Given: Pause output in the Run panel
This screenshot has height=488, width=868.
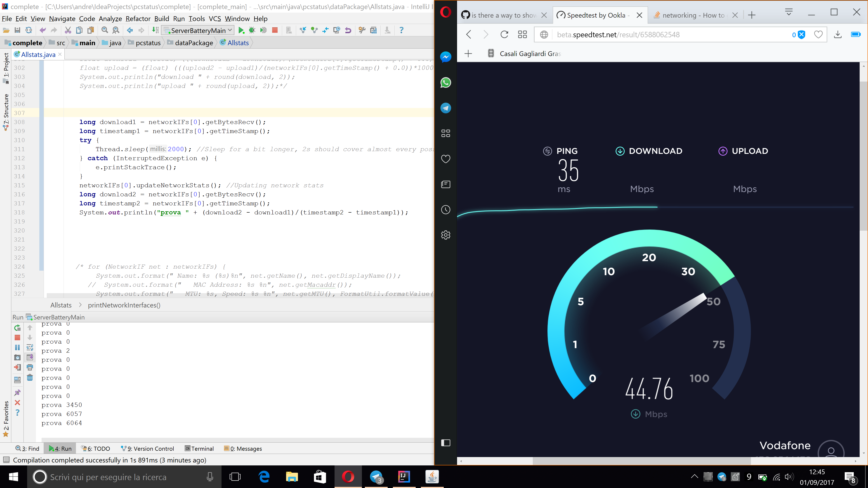Looking at the screenshot, I should click(18, 347).
